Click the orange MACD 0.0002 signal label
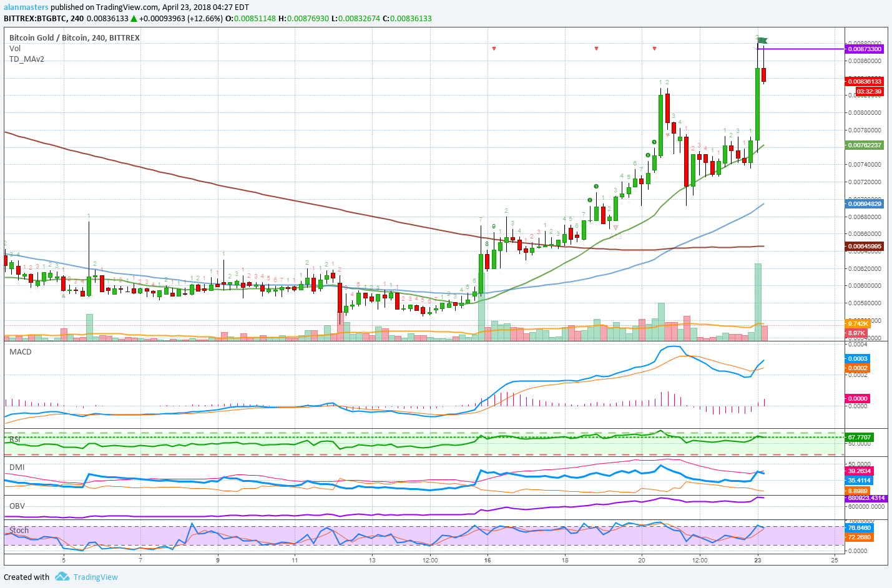 [858, 368]
